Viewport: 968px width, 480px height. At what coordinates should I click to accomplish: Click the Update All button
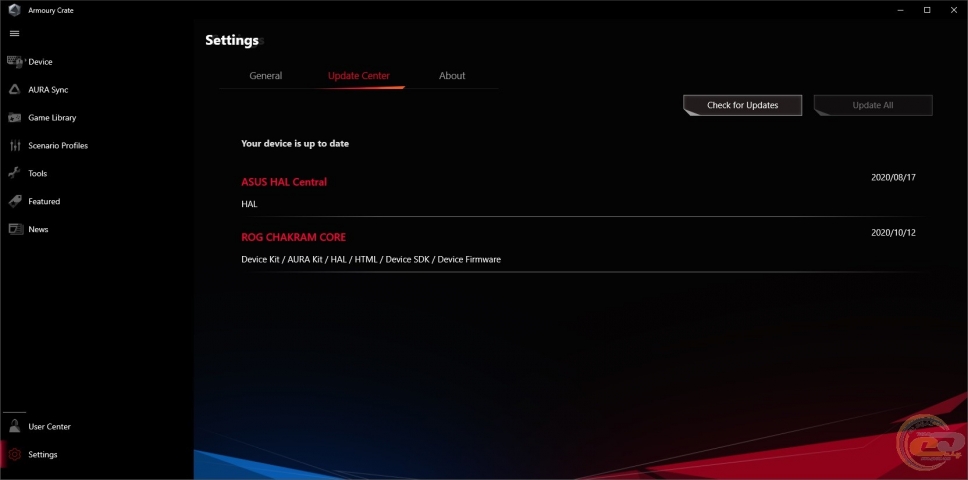pos(873,106)
